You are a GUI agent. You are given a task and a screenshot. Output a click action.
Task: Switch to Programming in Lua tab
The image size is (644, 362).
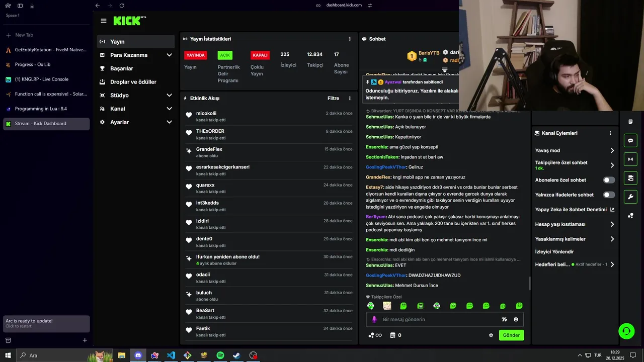(x=46, y=109)
